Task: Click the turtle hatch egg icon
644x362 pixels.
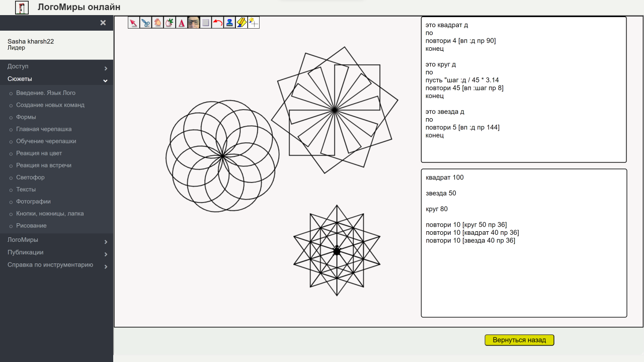Action: coord(170,23)
